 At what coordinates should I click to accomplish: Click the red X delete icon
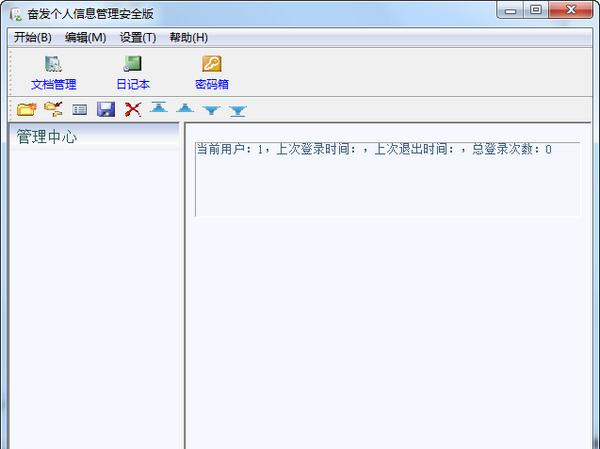click(133, 109)
